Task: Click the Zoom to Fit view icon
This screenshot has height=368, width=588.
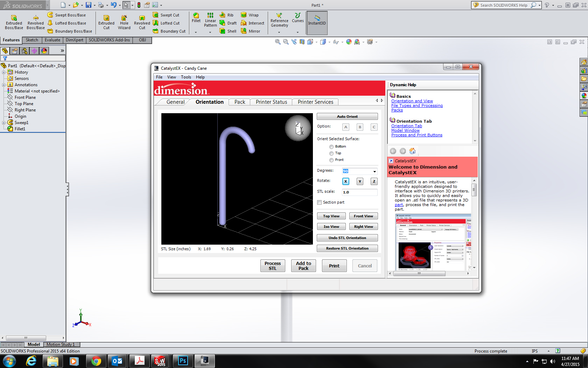Action: coord(278,42)
